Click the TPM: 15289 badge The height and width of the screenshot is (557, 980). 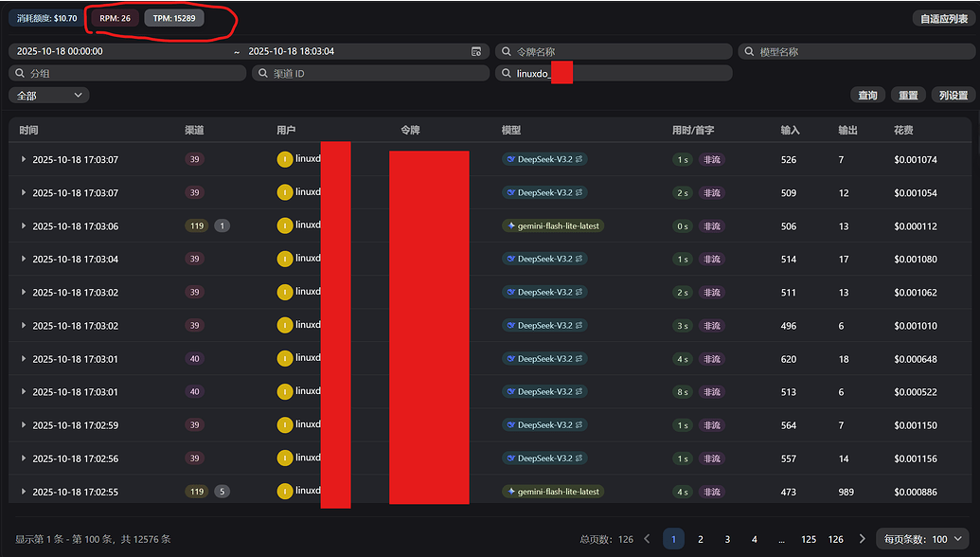tap(174, 18)
